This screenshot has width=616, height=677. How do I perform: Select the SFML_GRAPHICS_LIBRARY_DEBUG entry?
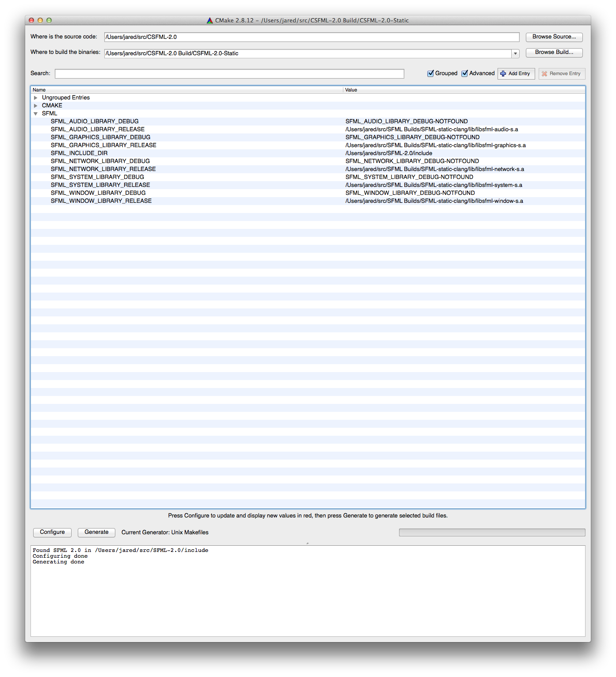point(100,137)
